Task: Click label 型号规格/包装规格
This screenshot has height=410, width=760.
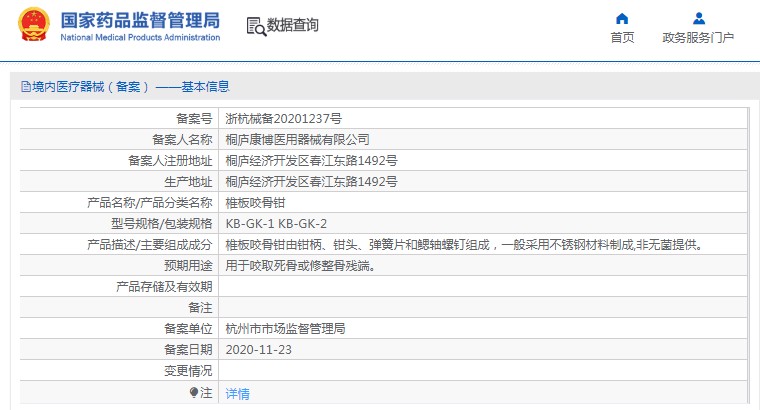Action: pyautogui.click(x=162, y=224)
